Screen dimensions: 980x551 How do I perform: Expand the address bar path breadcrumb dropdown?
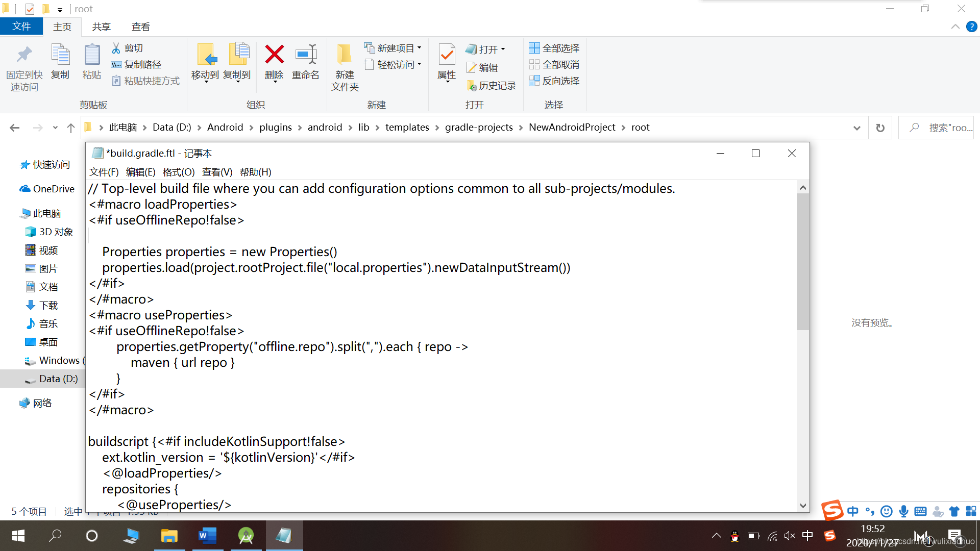click(x=857, y=127)
